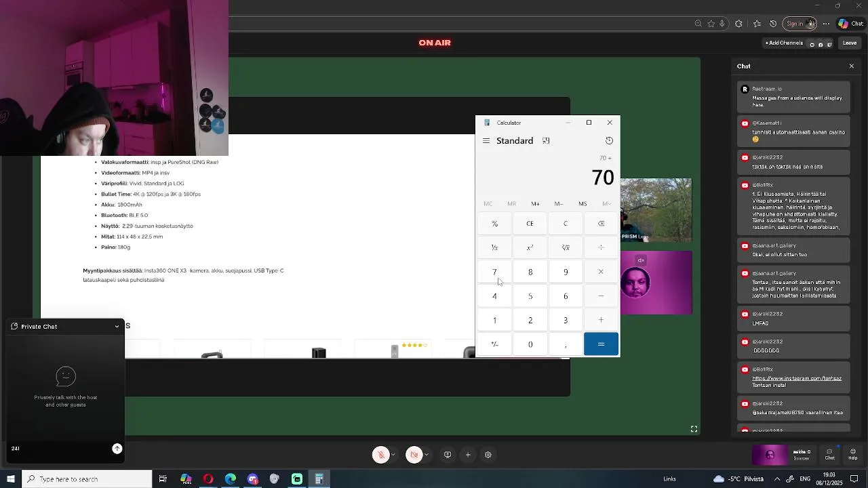Open browser favorites list icon
Screen dimensions: 868x488
point(757,24)
